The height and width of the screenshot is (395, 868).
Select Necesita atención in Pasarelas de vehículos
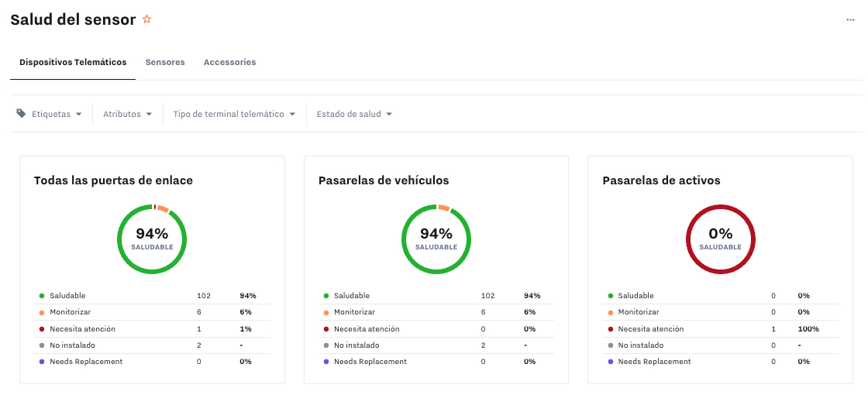436,328
